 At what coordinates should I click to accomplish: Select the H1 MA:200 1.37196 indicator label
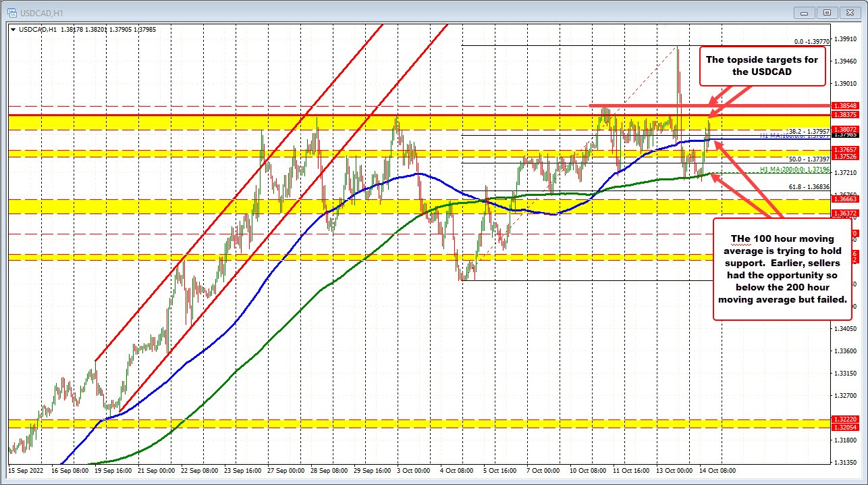point(794,170)
